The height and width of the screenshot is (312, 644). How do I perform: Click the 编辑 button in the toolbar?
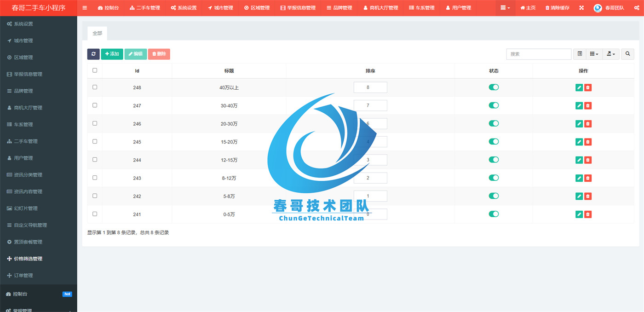tap(135, 54)
